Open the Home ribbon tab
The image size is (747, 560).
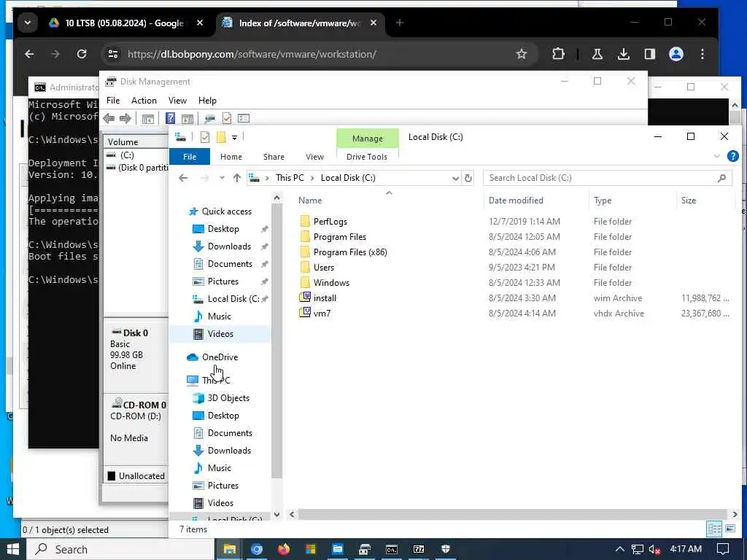click(231, 157)
